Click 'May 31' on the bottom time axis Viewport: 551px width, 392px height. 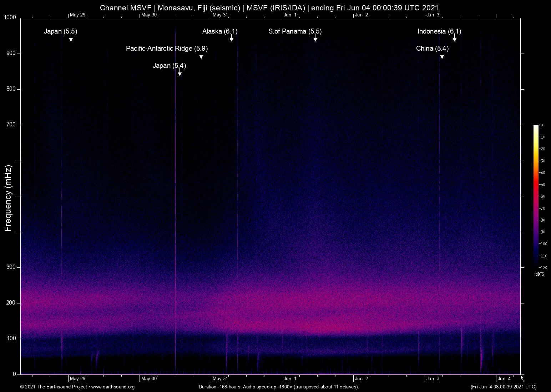[x=220, y=378]
